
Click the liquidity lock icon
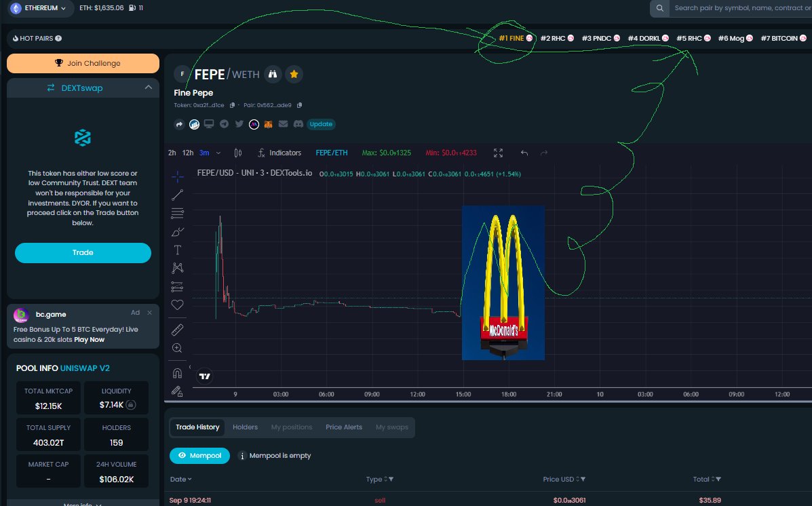131,405
